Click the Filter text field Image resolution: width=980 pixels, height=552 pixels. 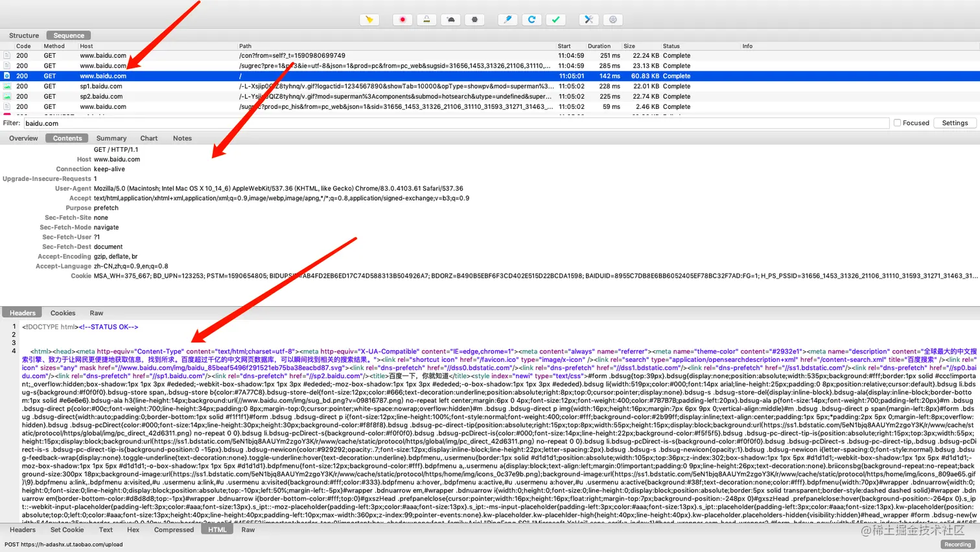(x=456, y=123)
